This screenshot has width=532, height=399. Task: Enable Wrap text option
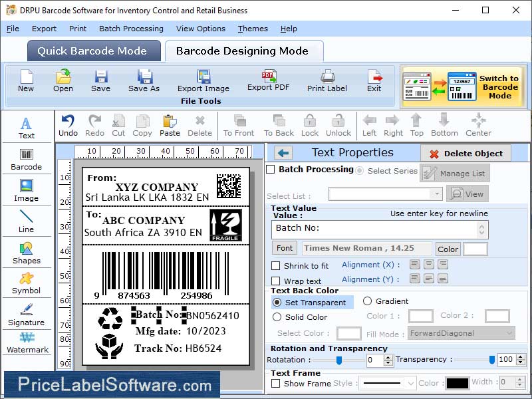tap(276, 281)
